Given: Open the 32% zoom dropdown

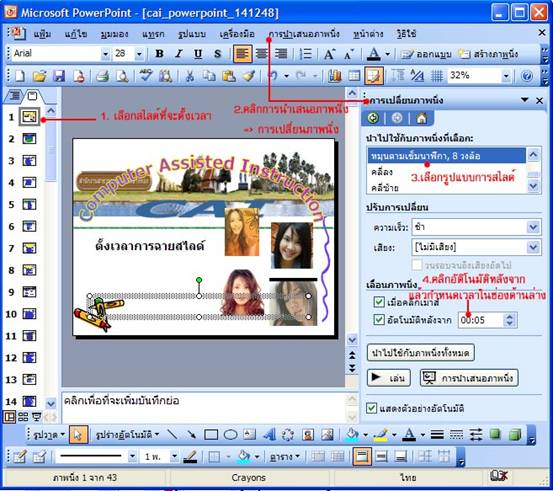Looking at the screenshot, I should point(506,75).
